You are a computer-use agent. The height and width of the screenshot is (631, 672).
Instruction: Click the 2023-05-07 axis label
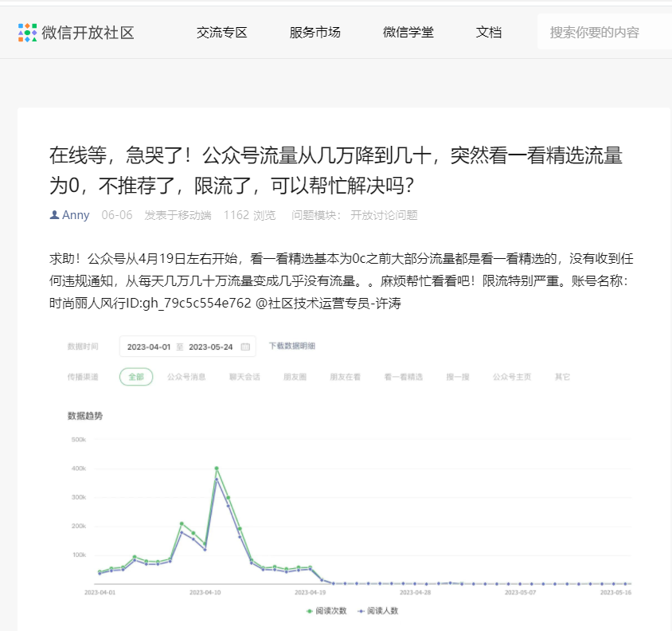pos(520,593)
